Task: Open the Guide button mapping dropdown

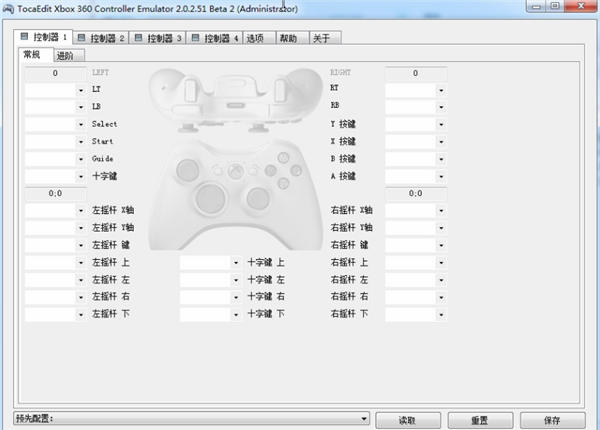Action: click(x=56, y=159)
